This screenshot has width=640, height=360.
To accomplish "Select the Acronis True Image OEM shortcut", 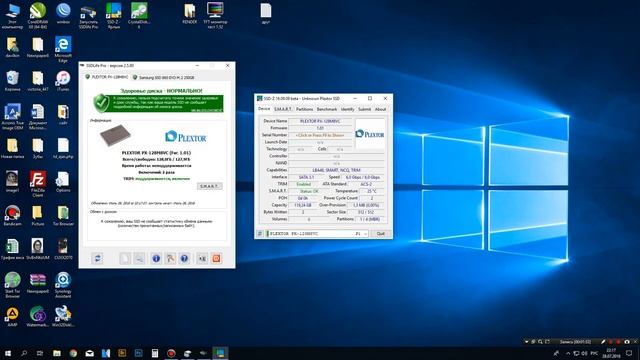I will [12, 117].
